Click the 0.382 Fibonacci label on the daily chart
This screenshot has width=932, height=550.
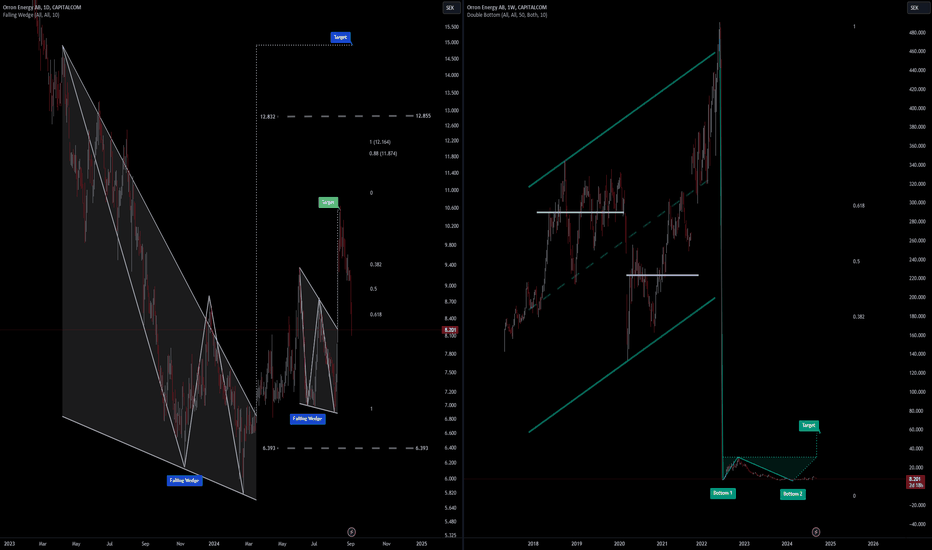[376, 264]
